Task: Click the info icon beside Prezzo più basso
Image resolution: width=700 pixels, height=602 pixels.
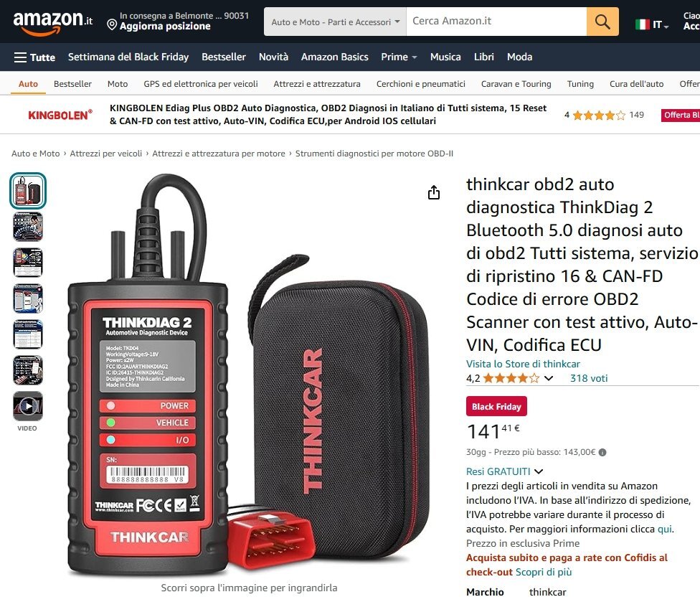Action: [602, 452]
